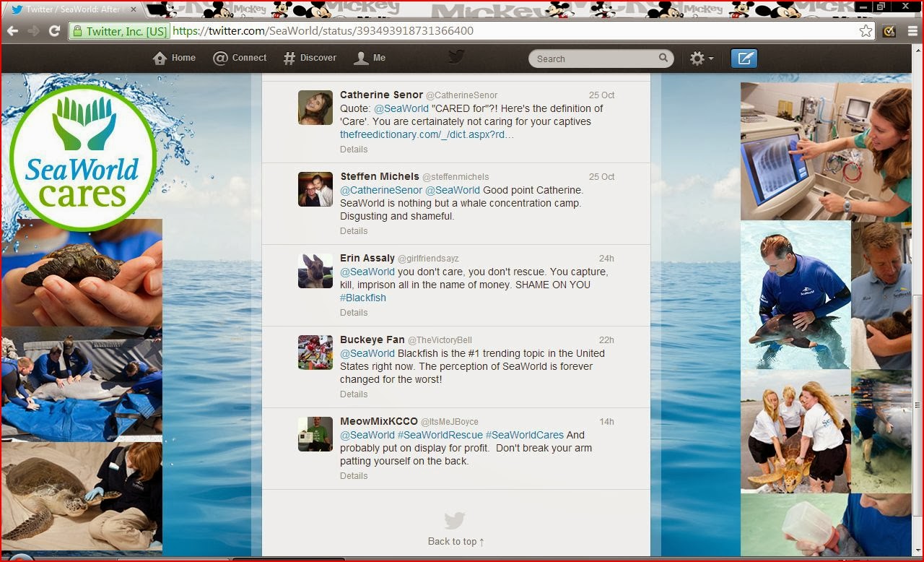Click the @TheVictoryBell handle
Image resolution: width=924 pixels, height=562 pixels.
click(x=440, y=340)
